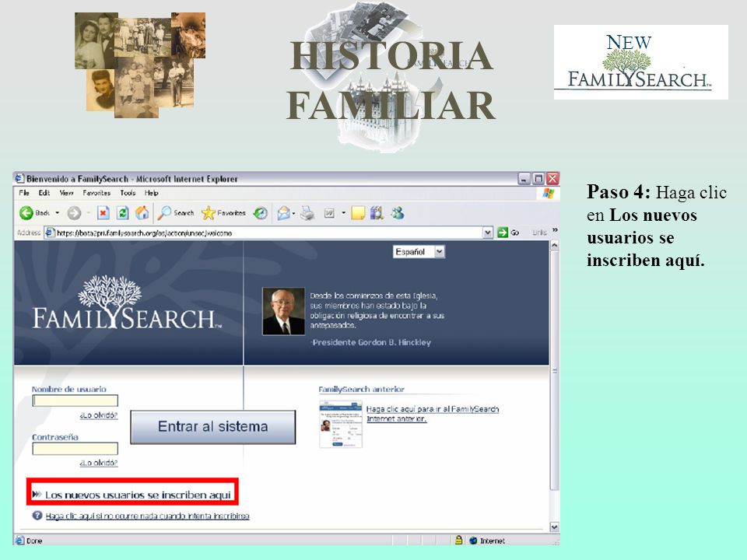Click ¿Lo olvidó? under Contraseña
Screen dimensions: 747x560
99,462
